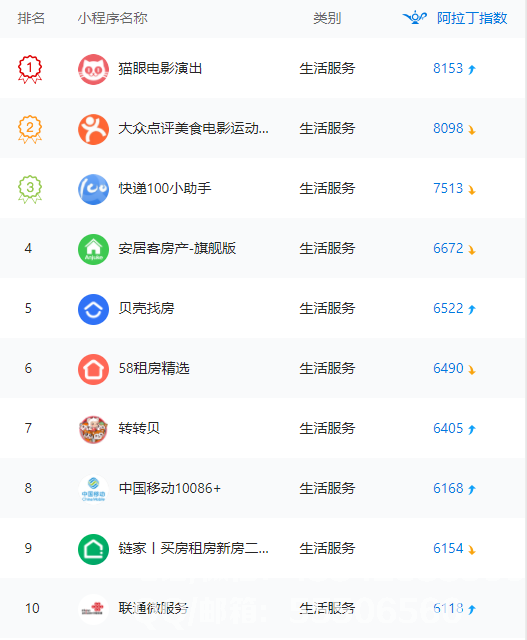Click the 类别 column header
This screenshot has height=640, width=527.
[327, 18]
